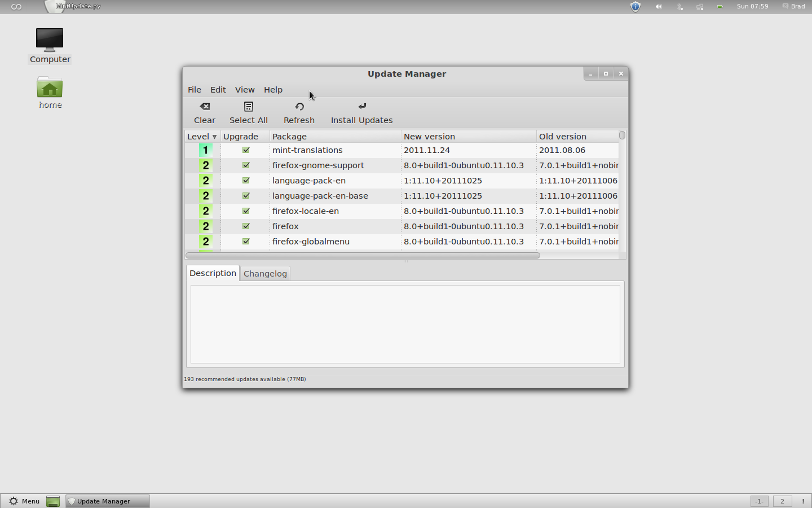The height and width of the screenshot is (508, 812).
Task: Click the Sun 07:59 clock in the panel
Action: click(x=752, y=7)
